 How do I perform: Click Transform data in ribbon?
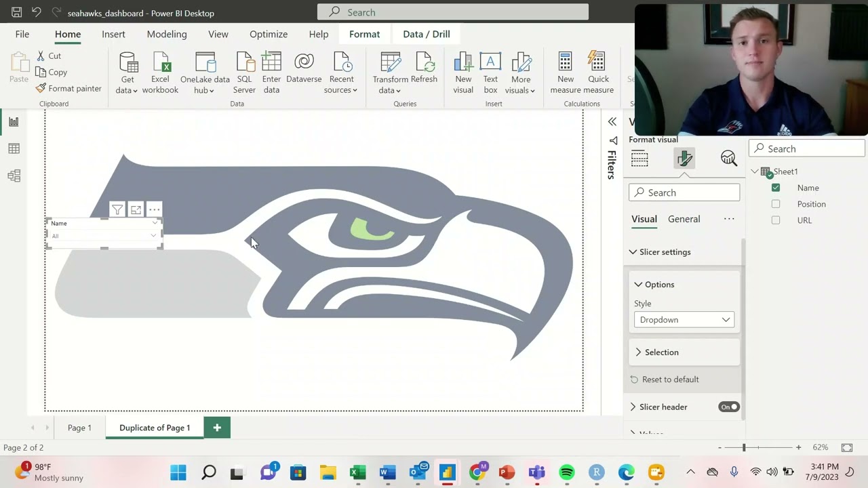coord(391,73)
